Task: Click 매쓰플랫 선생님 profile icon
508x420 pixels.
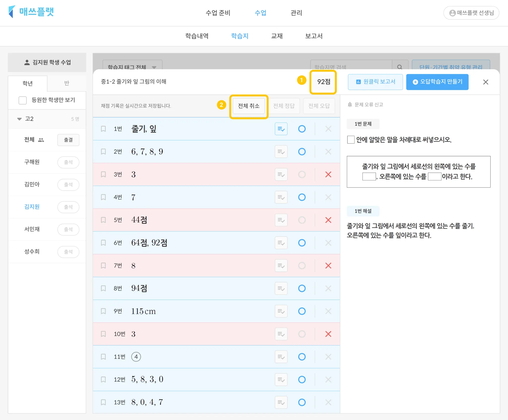Action: point(452,13)
